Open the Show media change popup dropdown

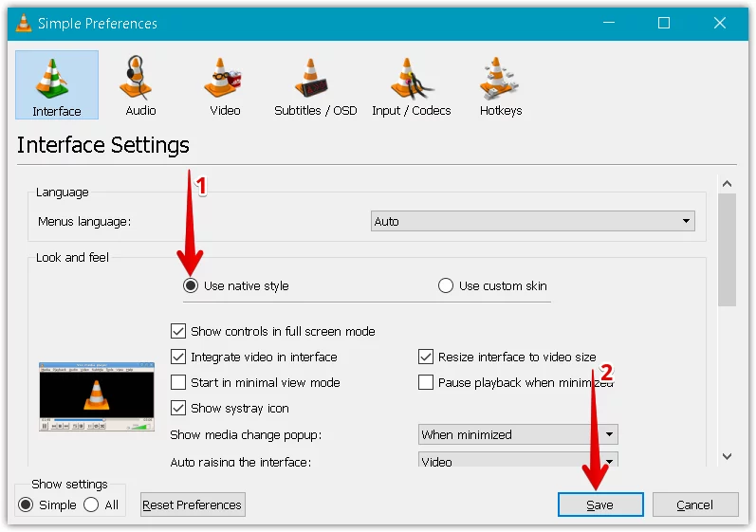(x=518, y=434)
